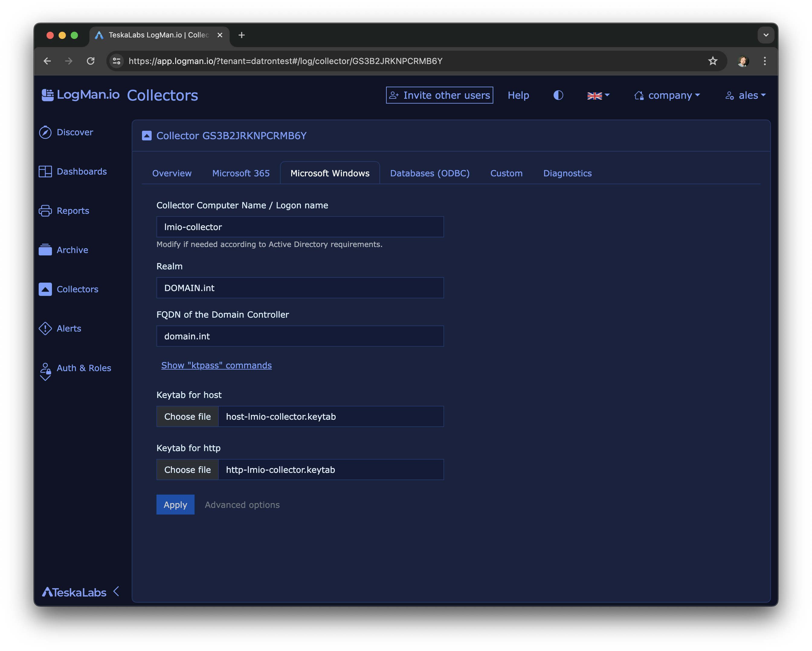Choose file for Keytab for http

pyautogui.click(x=188, y=470)
